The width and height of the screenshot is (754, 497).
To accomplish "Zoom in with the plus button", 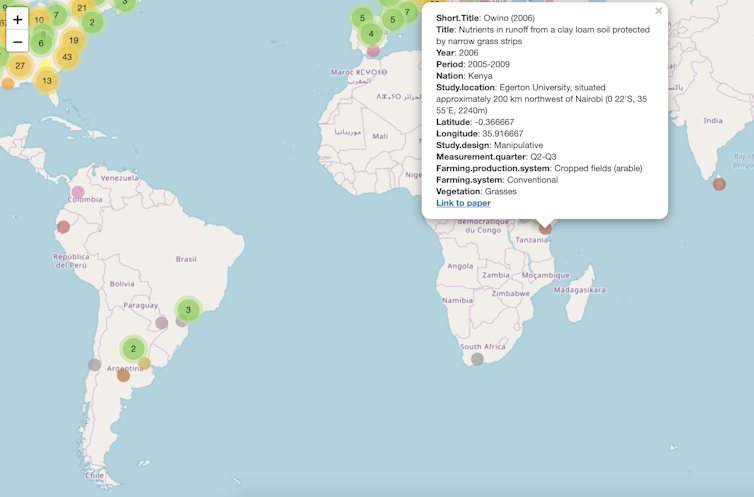I will tap(17, 20).
